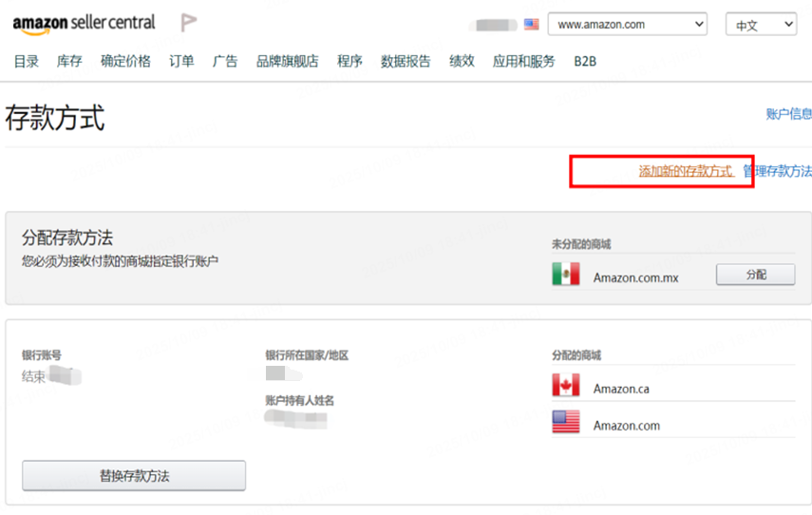The height and width of the screenshot is (515, 812).
Task: Open the 订单 menu
Action: click(x=181, y=61)
